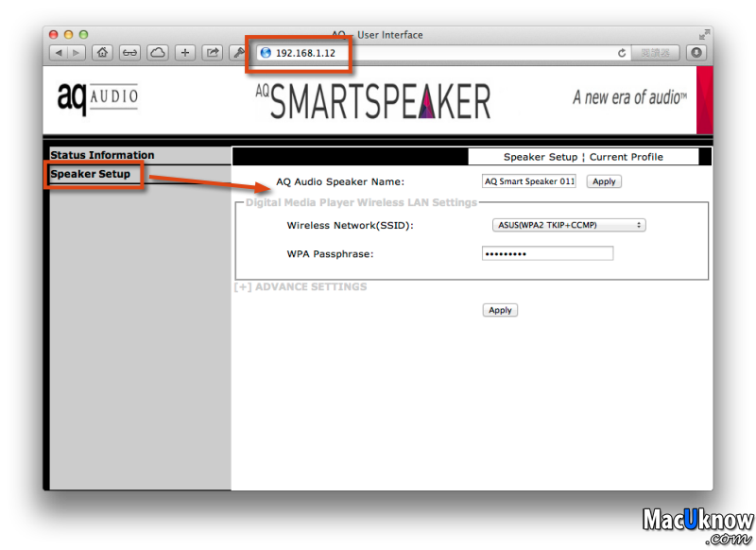Click the bottom Apply button
Image resolution: width=756 pixels, height=550 pixels.
coord(500,310)
